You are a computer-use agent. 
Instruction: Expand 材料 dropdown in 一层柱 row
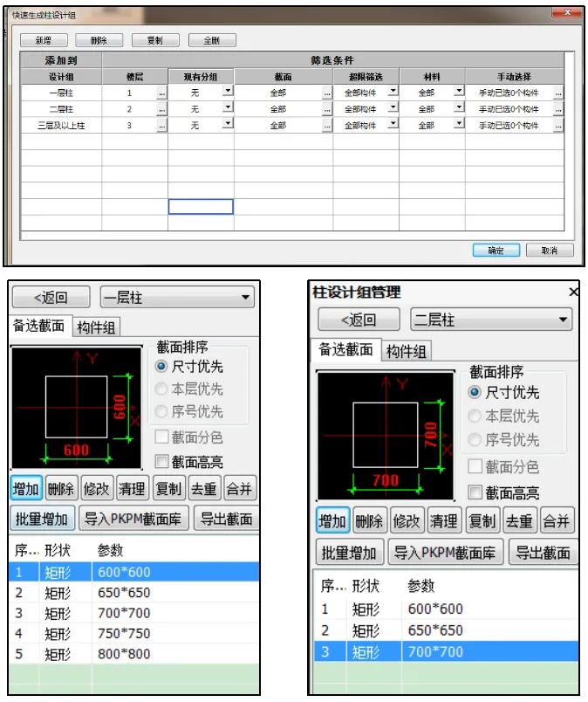459,91
